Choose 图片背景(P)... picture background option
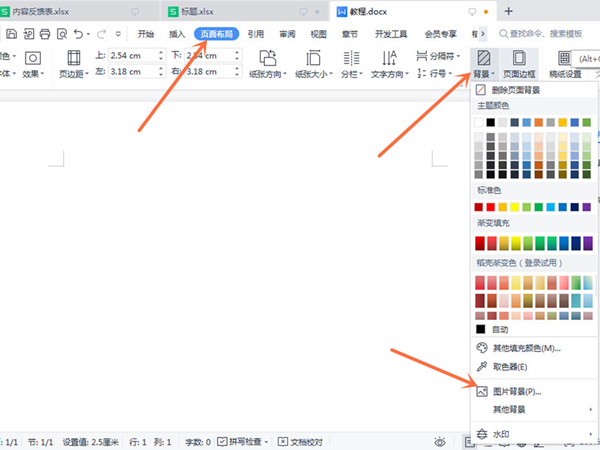Viewport: 600px width, 450px height. pos(517,391)
